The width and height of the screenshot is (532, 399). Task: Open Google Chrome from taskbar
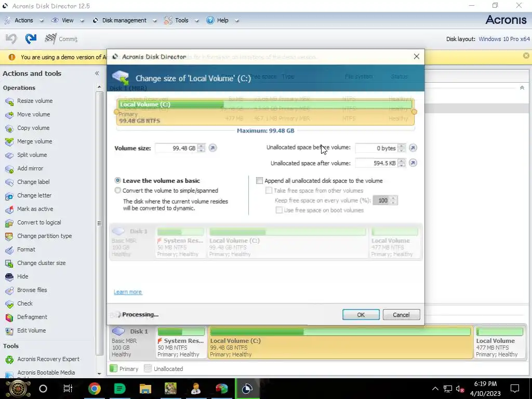[95, 389]
